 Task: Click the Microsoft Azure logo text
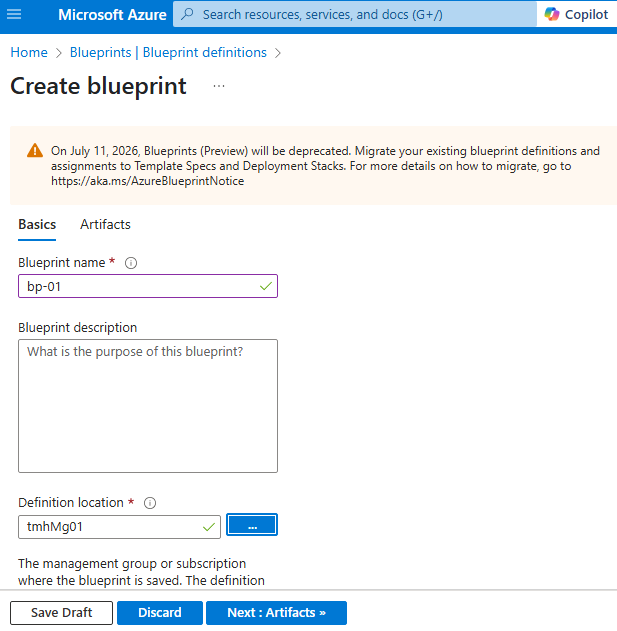(x=112, y=14)
